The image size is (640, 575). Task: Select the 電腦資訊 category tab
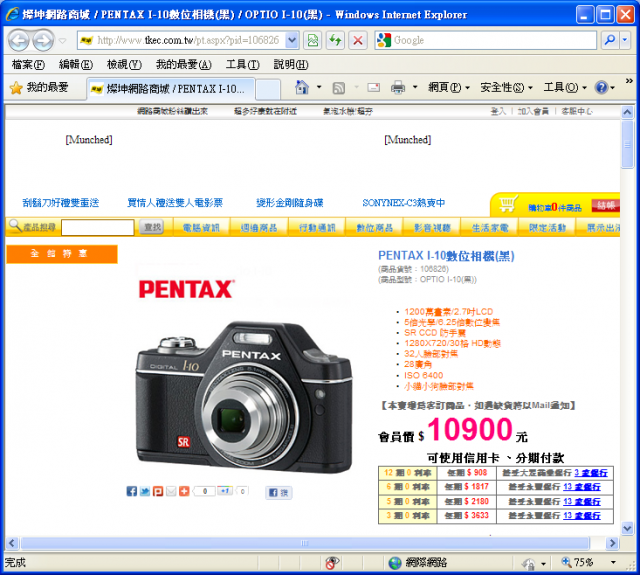(201, 228)
